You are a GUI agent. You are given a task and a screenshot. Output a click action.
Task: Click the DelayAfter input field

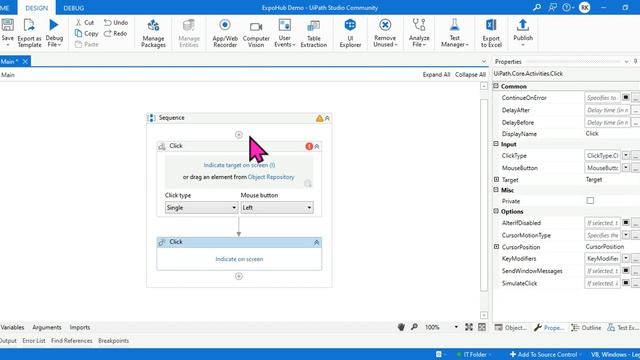[608, 110]
